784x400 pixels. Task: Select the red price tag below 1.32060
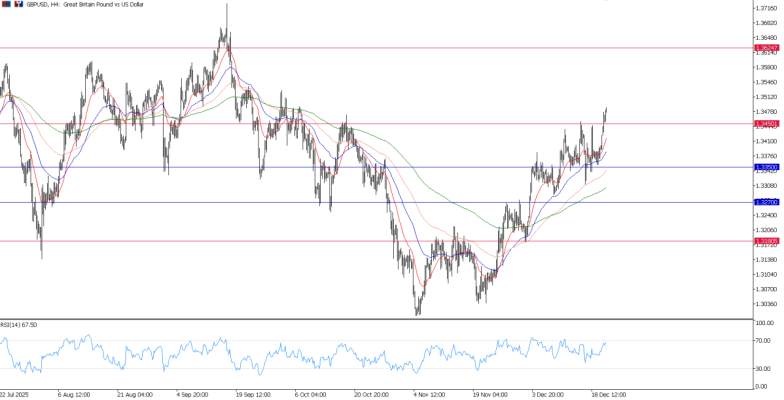point(766,241)
